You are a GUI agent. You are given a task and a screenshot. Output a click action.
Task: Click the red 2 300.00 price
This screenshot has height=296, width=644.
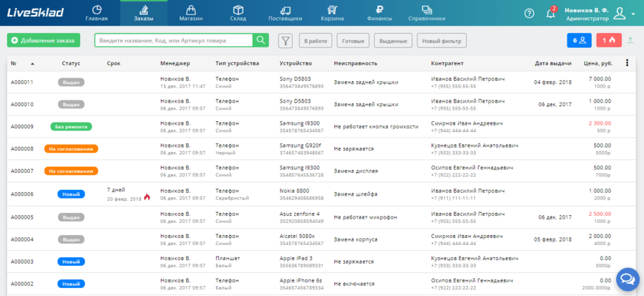(599, 123)
